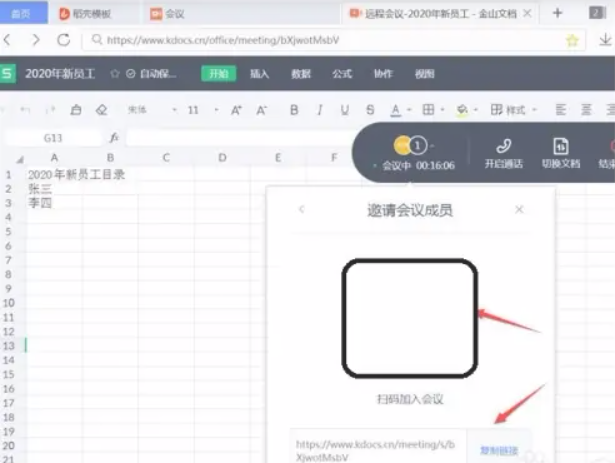Image resolution: width=615 pixels, height=463 pixels.
Task: Click the format painter icon
Action: (x=76, y=110)
